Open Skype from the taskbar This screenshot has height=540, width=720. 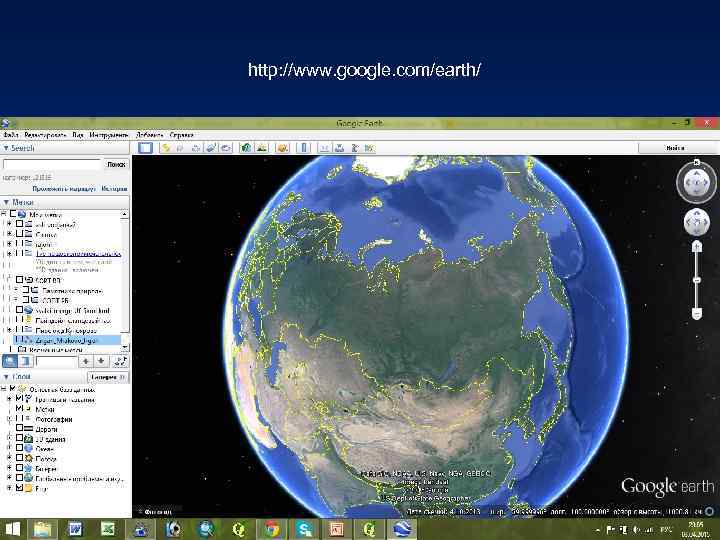click(x=304, y=529)
